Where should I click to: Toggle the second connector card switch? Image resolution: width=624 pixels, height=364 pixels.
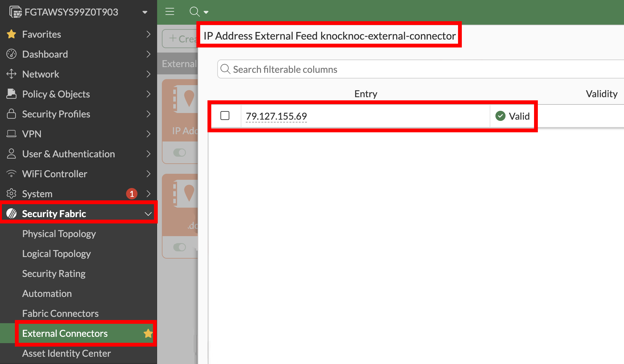pos(180,247)
